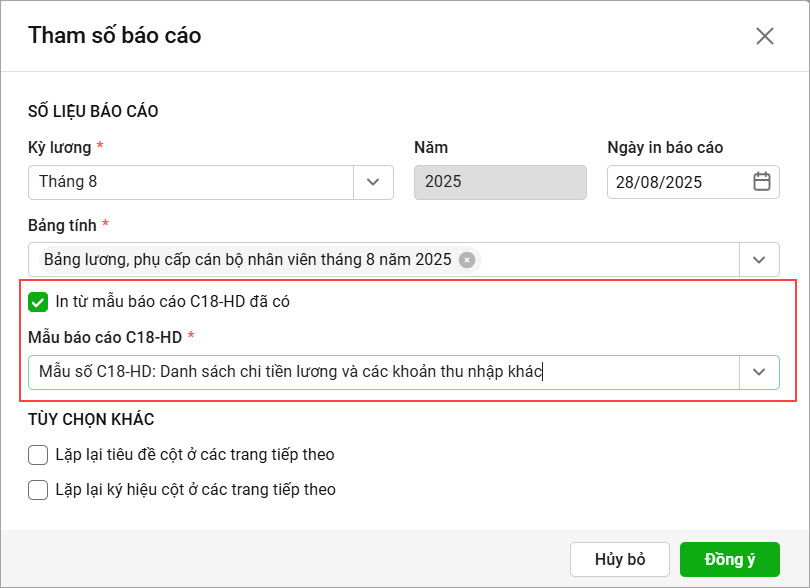Click the Tháng 8 pay period field
This screenshot has height=588, width=810.
click(190, 182)
